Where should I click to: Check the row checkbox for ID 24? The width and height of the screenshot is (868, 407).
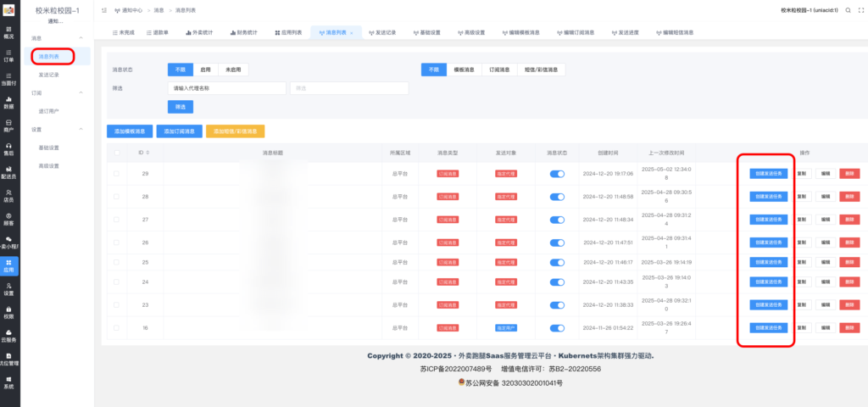(116, 282)
